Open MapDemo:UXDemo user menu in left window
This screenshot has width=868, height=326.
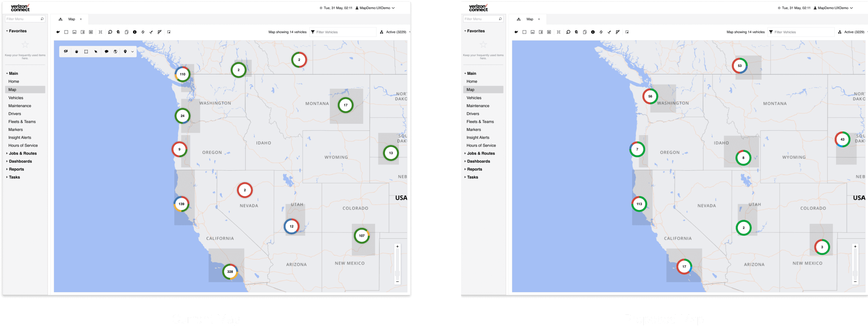tap(375, 8)
